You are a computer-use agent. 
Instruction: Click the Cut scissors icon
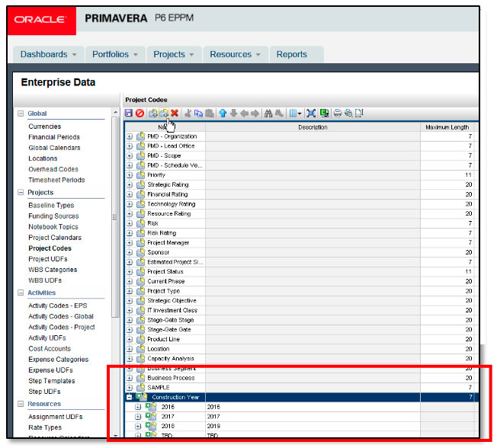coord(188,113)
